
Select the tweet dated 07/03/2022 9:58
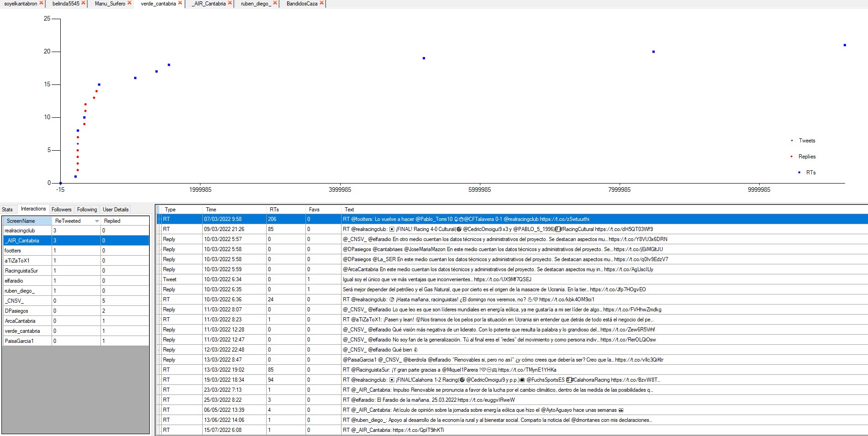point(511,219)
